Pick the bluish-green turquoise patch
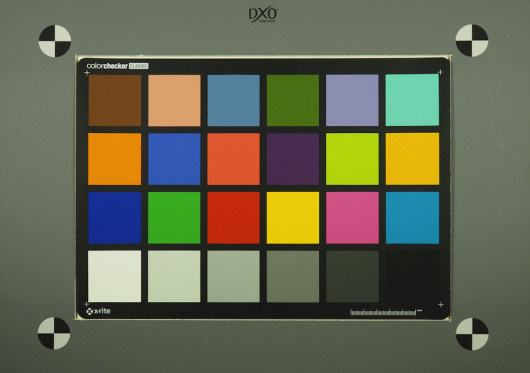This screenshot has width=530, height=373. 412,100
